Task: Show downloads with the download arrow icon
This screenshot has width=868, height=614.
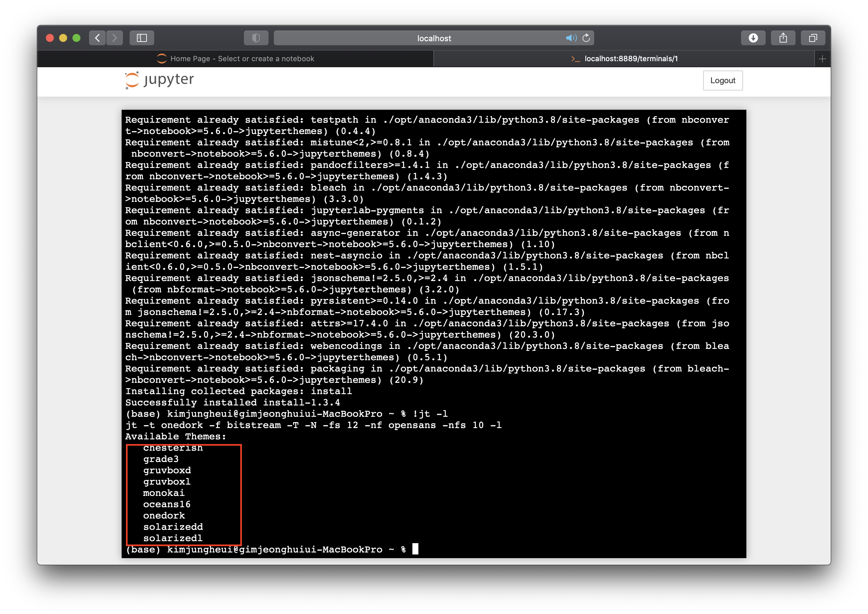Action: coord(753,38)
